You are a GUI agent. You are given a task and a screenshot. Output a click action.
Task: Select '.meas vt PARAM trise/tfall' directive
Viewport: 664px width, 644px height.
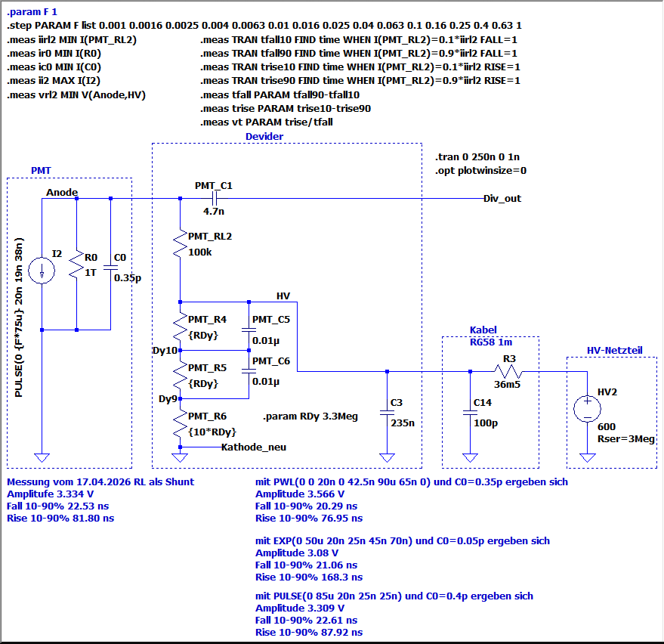pos(267,122)
